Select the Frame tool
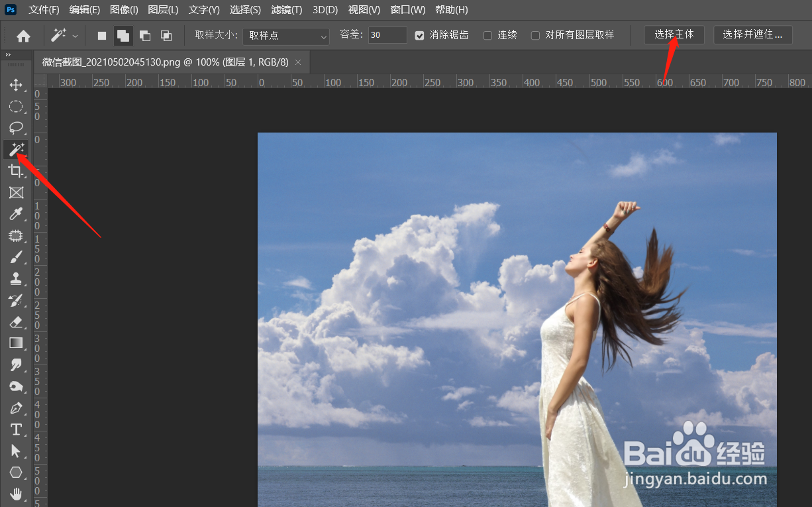 (16, 192)
